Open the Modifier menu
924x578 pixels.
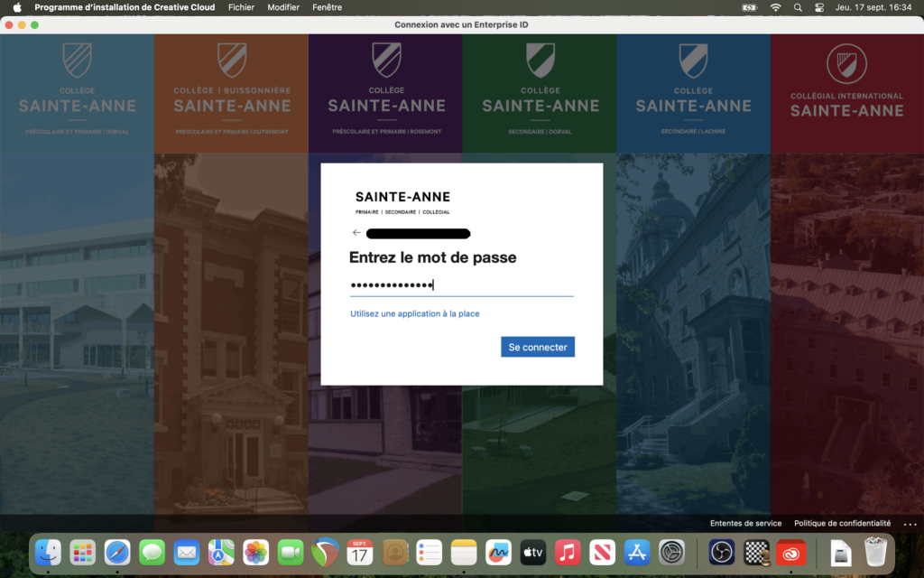tap(283, 7)
